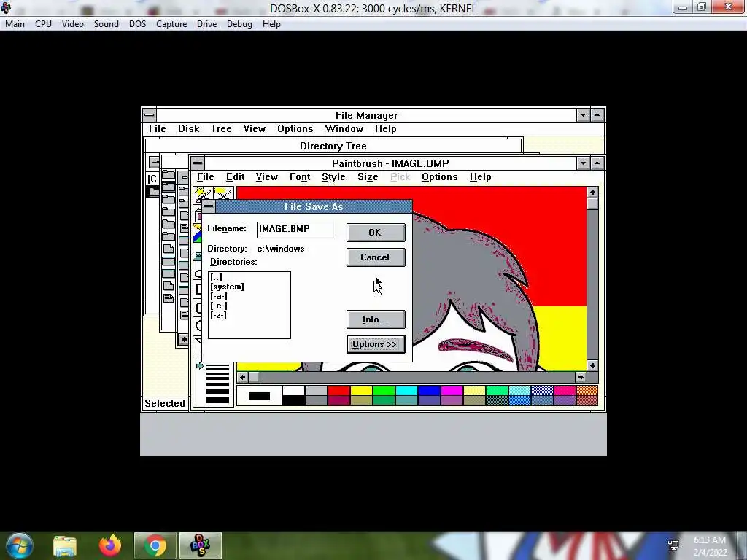Open File Manager Window menu
This screenshot has width=747, height=560.
point(344,128)
